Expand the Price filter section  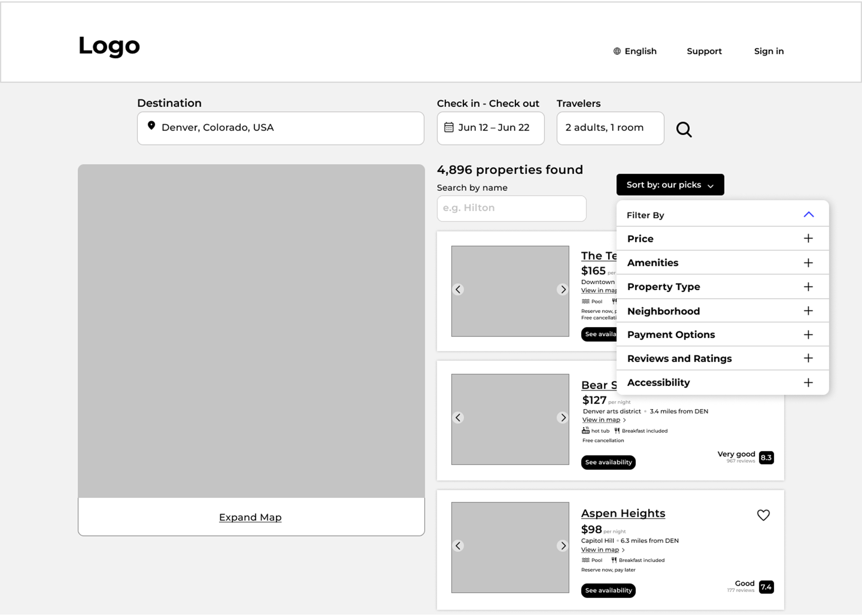[x=808, y=239]
